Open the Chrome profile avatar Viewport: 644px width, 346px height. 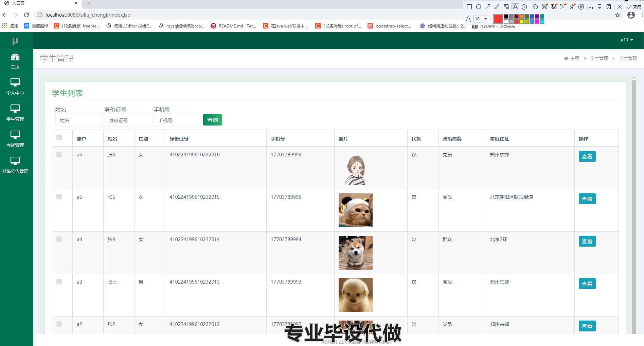point(631,15)
